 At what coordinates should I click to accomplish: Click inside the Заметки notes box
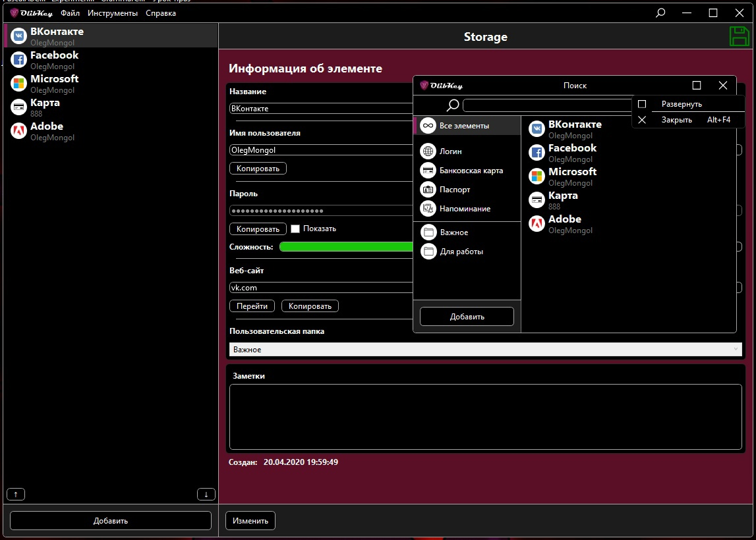(x=486, y=417)
